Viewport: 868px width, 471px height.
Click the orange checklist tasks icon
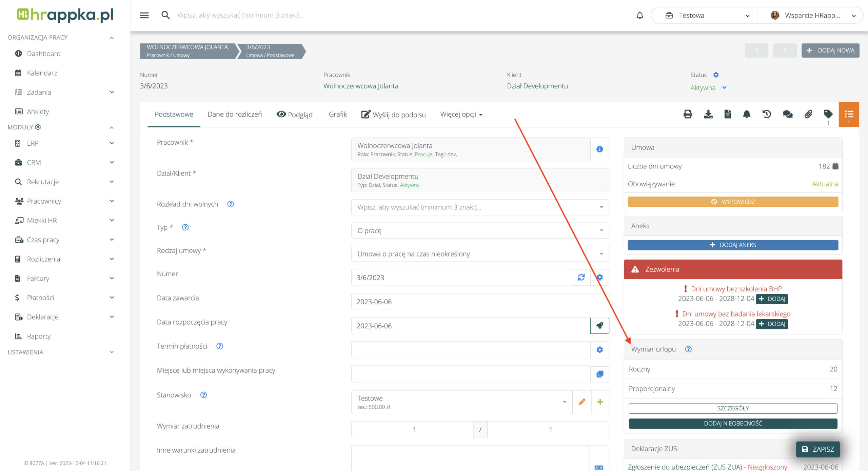(x=849, y=114)
